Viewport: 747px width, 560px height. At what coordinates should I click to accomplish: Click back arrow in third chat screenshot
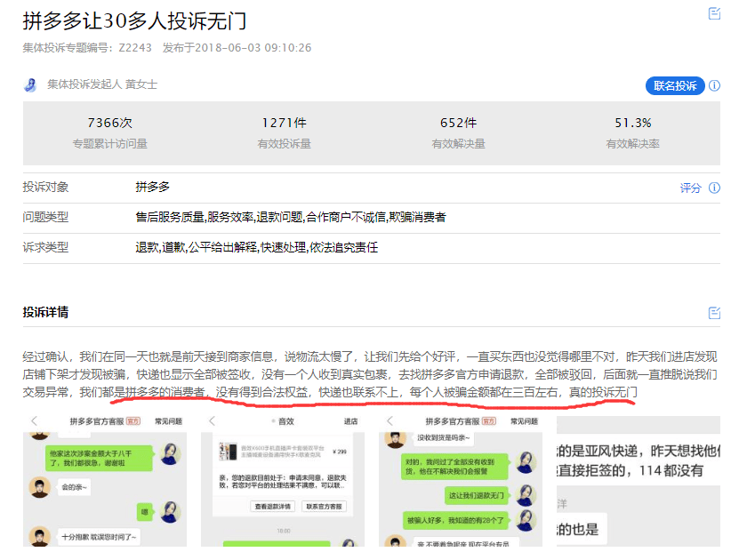[x=390, y=421]
